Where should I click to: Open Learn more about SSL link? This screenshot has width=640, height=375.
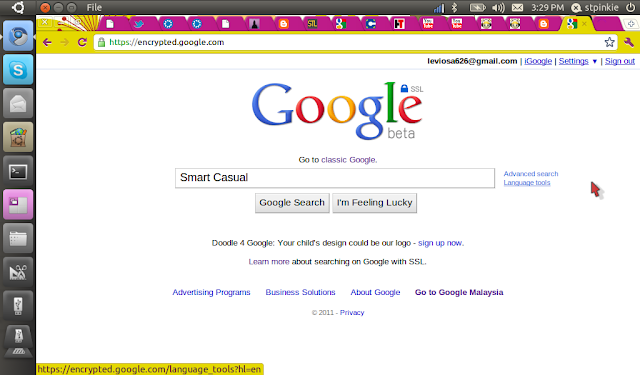tap(269, 262)
